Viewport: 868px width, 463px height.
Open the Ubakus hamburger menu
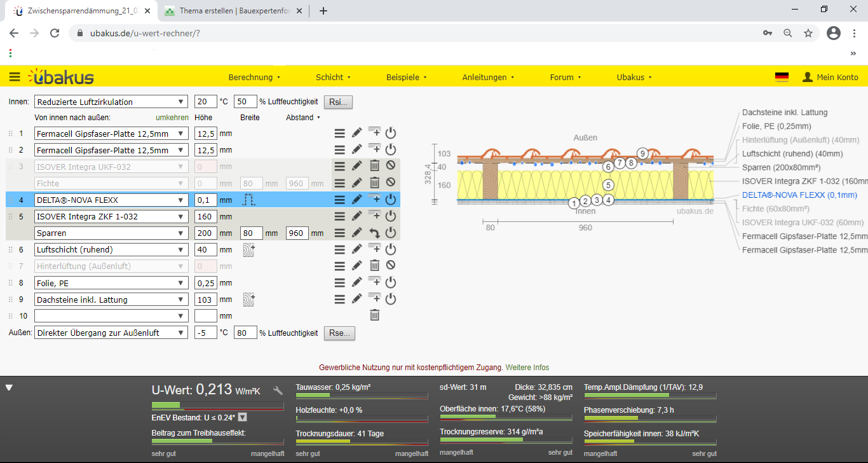coord(15,77)
